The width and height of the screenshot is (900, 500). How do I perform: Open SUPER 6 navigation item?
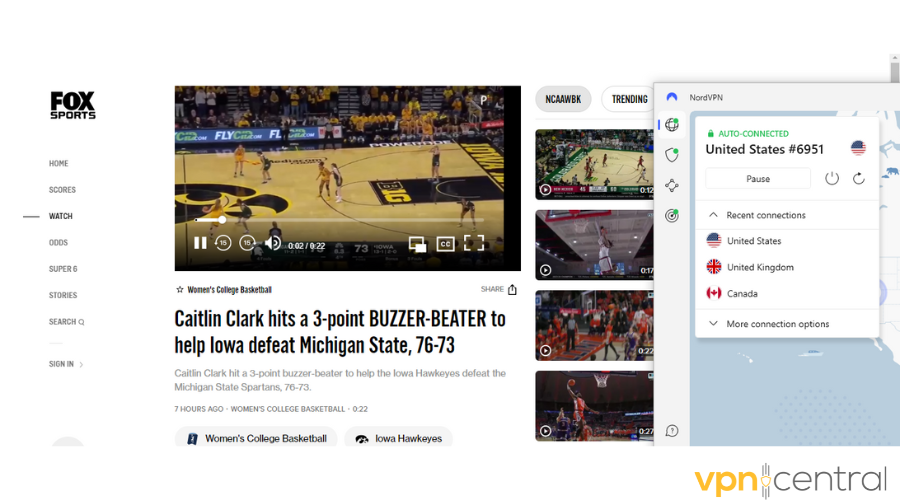click(x=63, y=269)
